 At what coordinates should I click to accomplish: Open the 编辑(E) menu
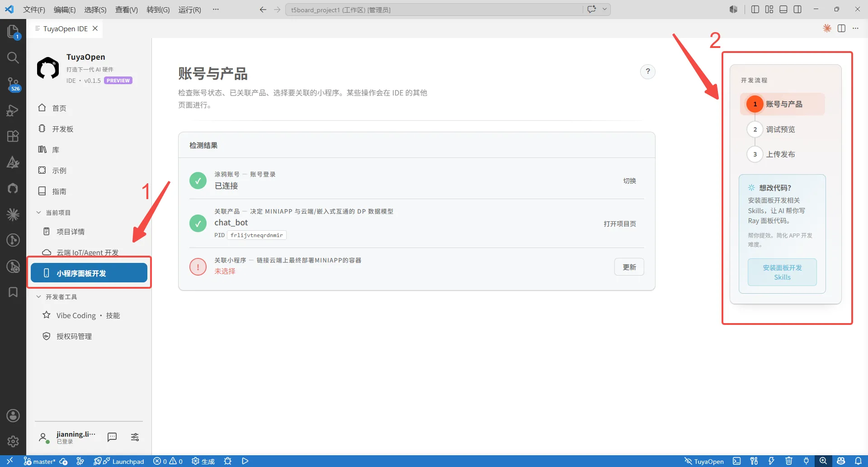tap(65, 10)
